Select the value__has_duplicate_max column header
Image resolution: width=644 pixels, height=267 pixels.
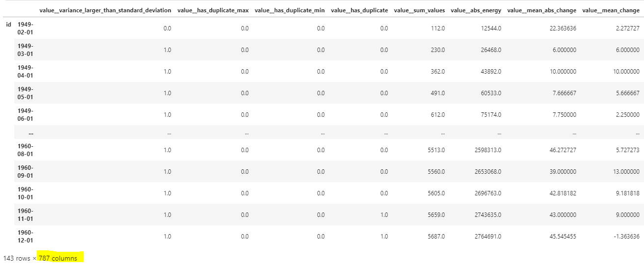(213, 10)
